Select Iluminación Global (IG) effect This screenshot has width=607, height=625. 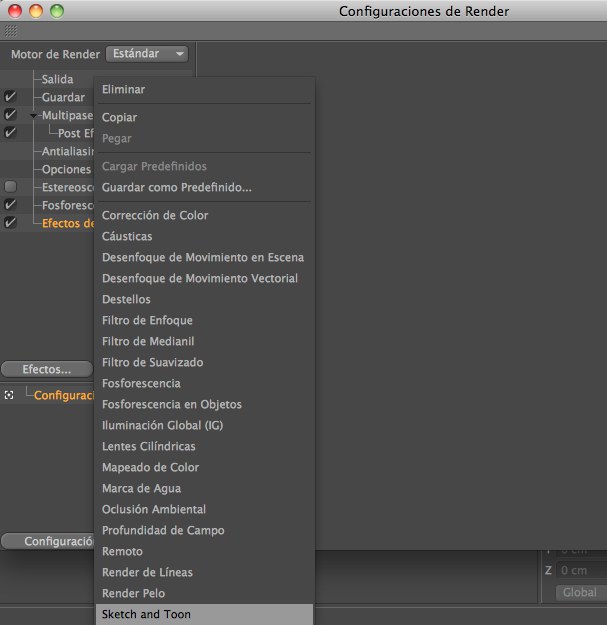tap(162, 425)
